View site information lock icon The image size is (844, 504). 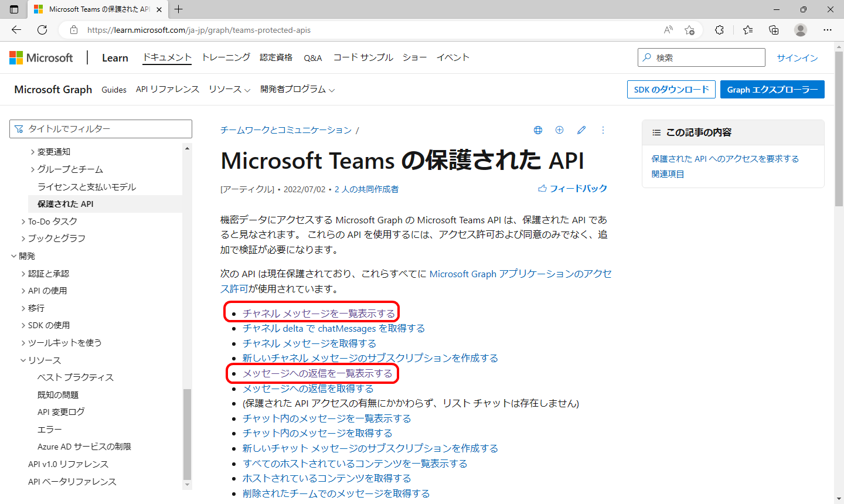click(x=74, y=30)
